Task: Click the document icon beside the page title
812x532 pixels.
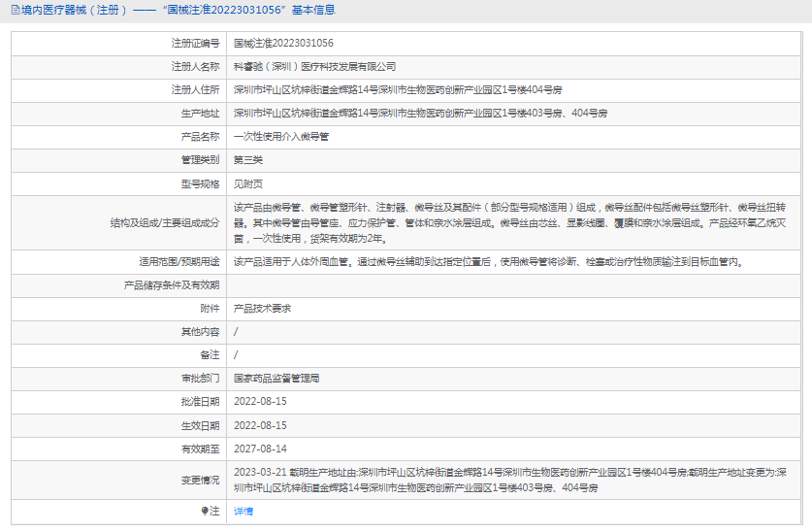Action: tap(15, 10)
